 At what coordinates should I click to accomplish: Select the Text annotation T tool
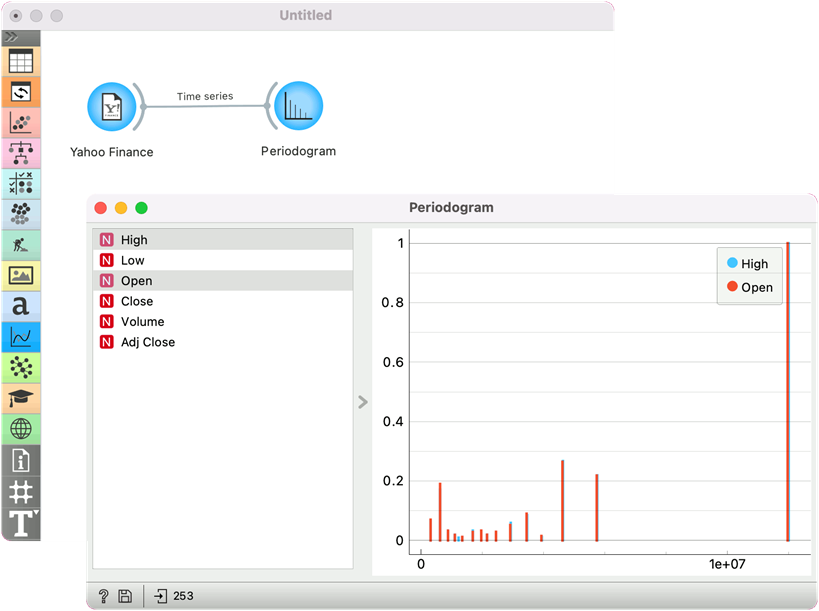coord(21,524)
